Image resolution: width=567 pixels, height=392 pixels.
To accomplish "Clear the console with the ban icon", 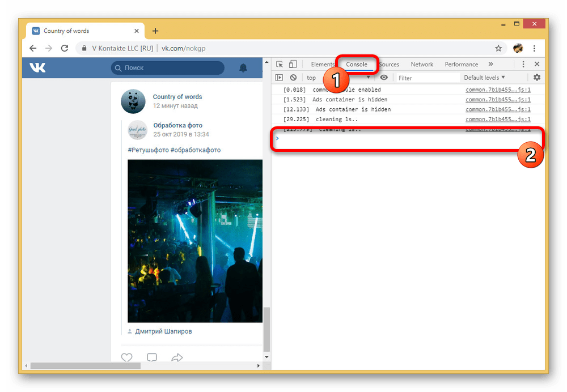I will point(293,78).
